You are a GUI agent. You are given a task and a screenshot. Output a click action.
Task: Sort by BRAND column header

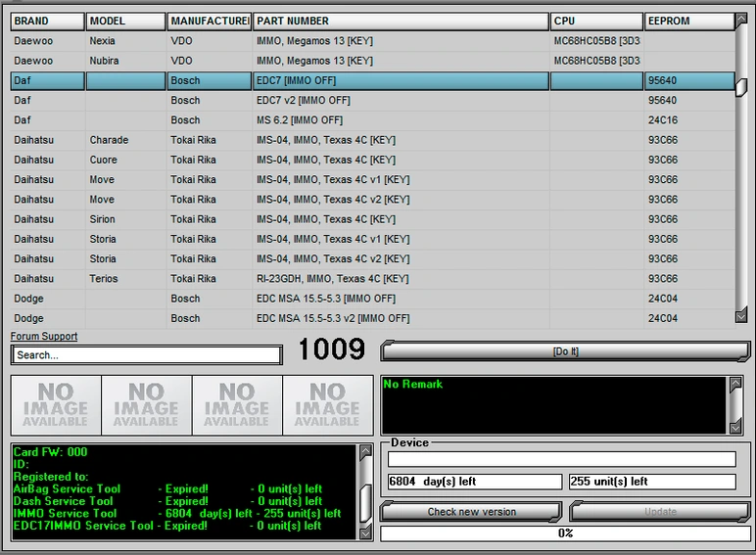(x=47, y=22)
